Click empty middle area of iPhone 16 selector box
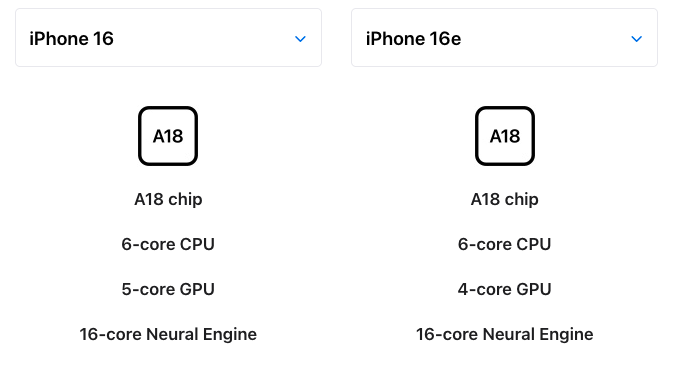673x379 pixels. [x=204, y=38]
